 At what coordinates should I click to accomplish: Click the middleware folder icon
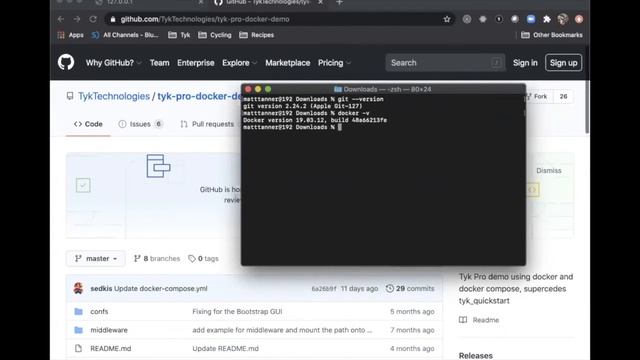click(x=78, y=330)
